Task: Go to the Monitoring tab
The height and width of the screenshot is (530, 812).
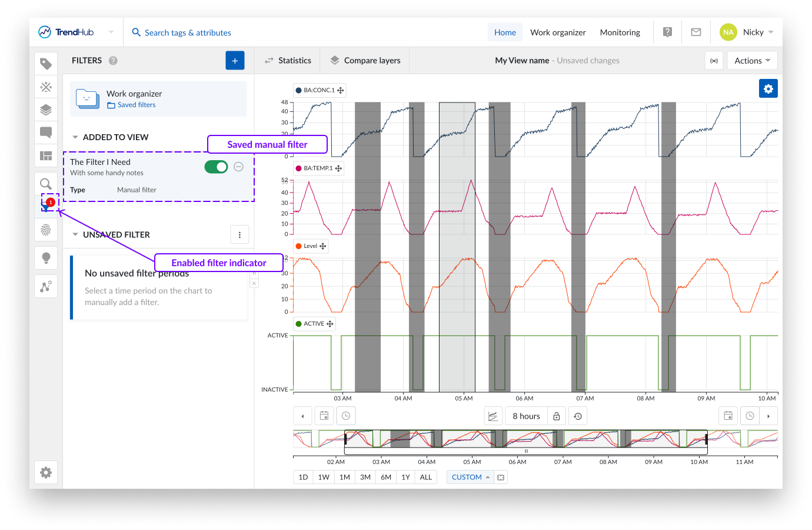Action: [x=620, y=32]
